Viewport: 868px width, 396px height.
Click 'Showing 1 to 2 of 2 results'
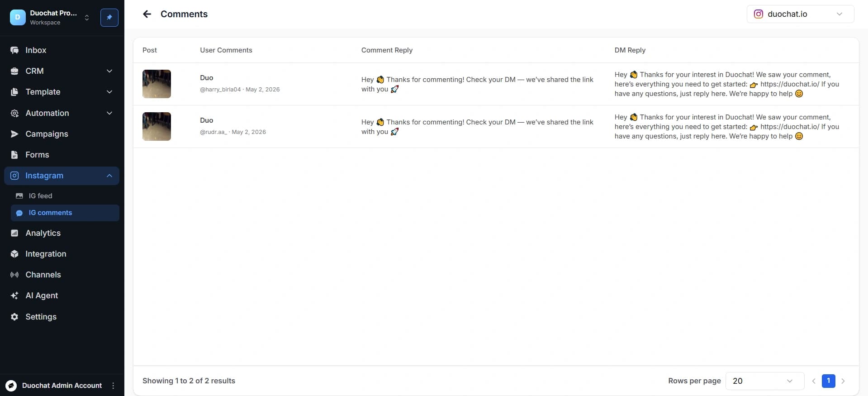click(189, 381)
